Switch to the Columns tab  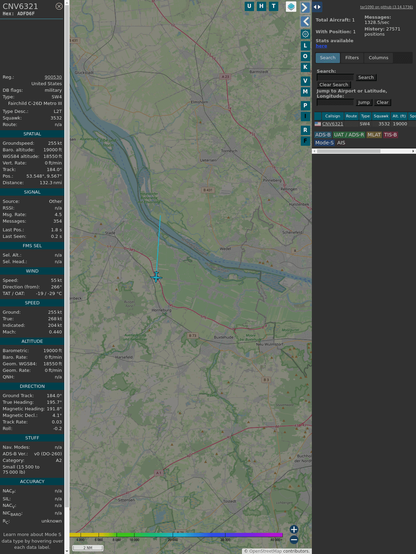pos(378,58)
